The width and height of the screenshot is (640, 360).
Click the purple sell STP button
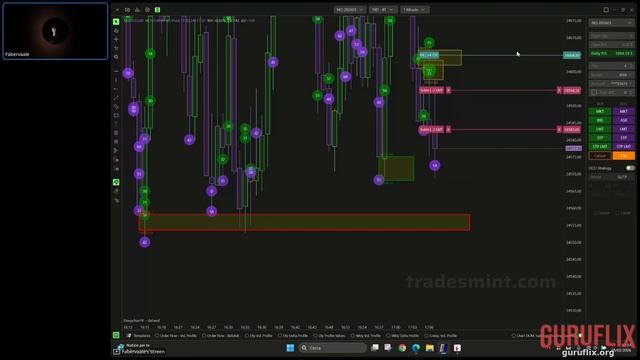pos(623,138)
